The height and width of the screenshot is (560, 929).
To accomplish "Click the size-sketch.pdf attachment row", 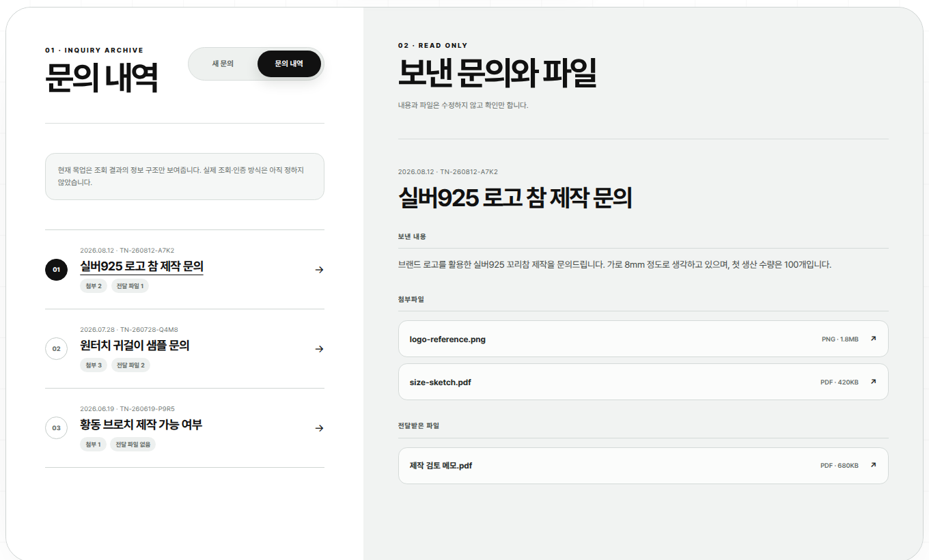I will pyautogui.click(x=643, y=382).
